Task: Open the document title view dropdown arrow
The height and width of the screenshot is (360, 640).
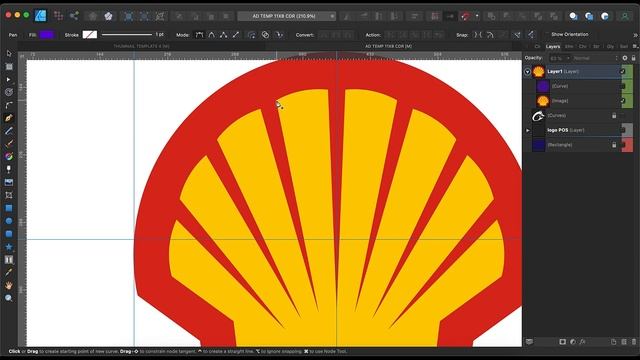Action: [332, 16]
